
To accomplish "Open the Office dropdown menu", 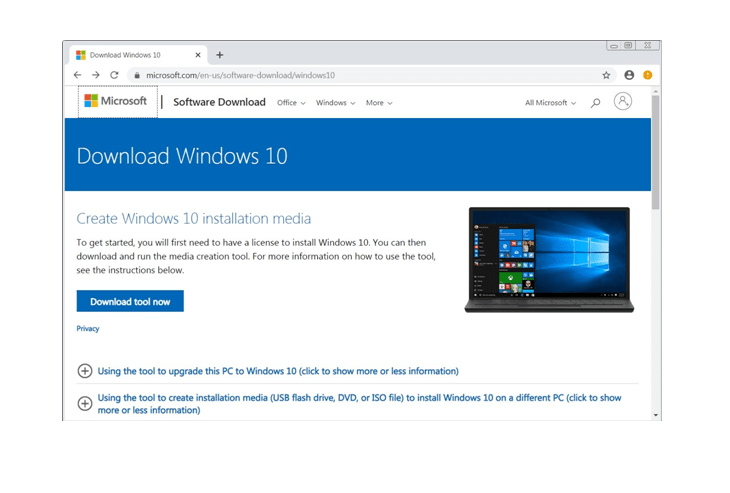I will point(291,103).
